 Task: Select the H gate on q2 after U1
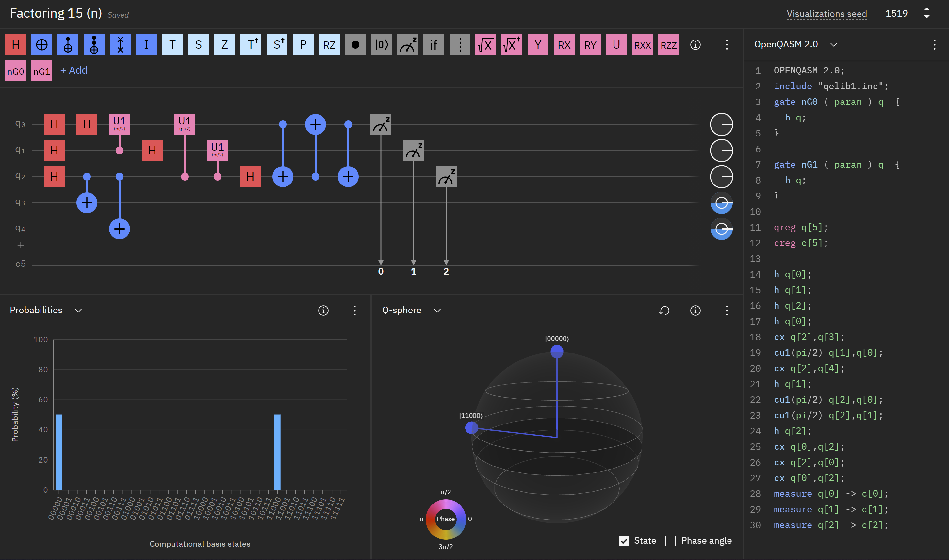click(x=250, y=177)
